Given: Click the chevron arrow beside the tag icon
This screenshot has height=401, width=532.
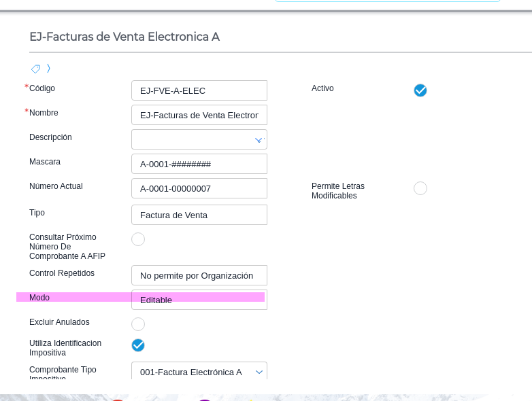Looking at the screenshot, I should (x=49, y=69).
